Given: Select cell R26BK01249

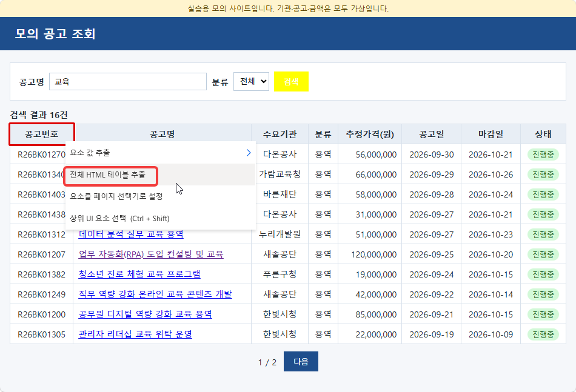Looking at the screenshot, I should point(41,294).
